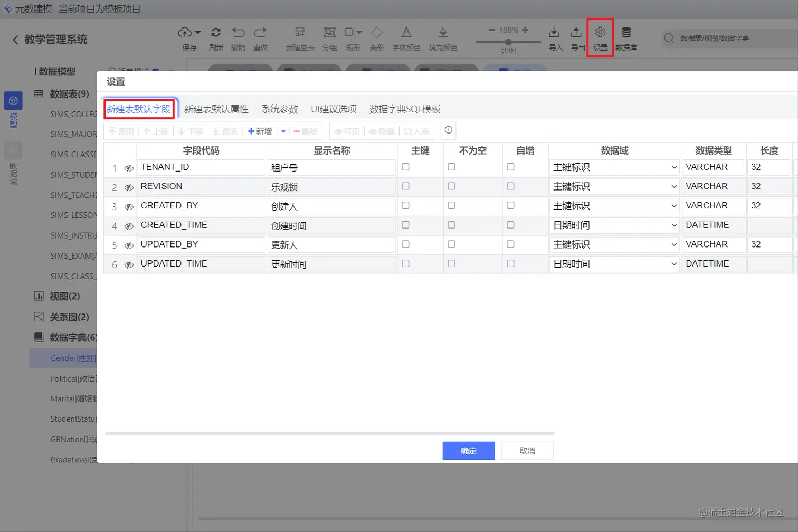Click the 导入 import icon

(554, 32)
